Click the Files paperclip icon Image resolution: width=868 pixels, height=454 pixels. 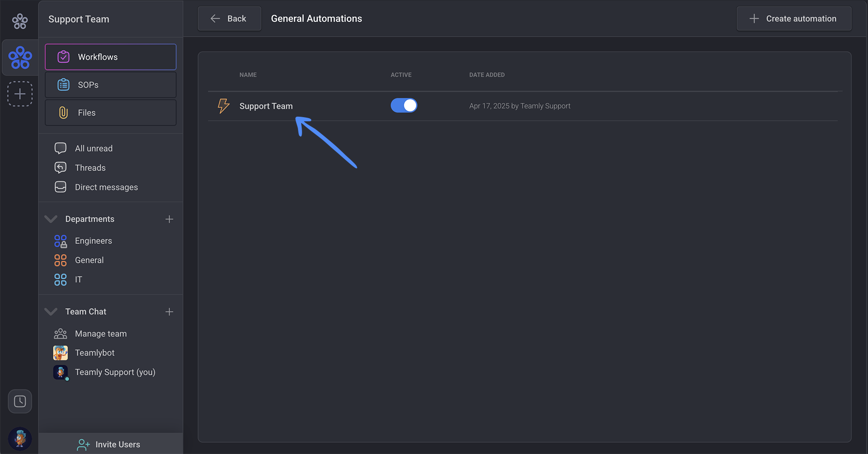point(63,113)
